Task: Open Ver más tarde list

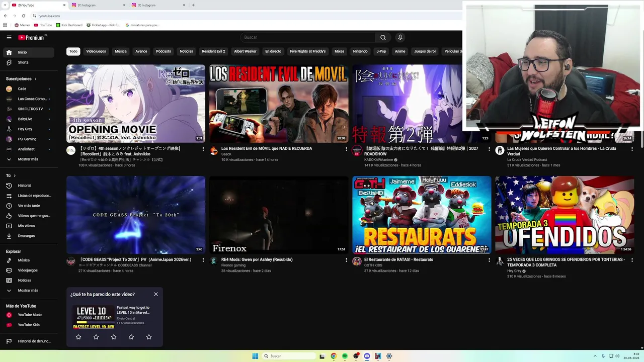Action: click(x=28, y=206)
